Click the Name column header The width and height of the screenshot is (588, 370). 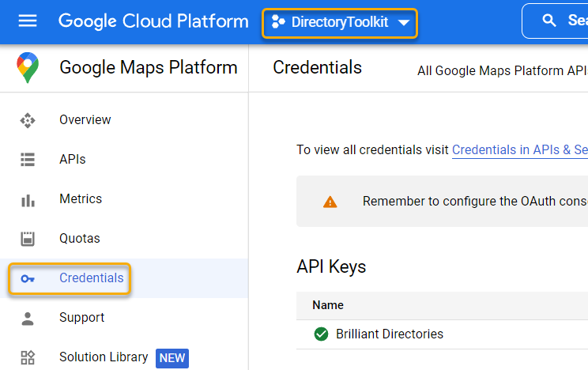[328, 305]
